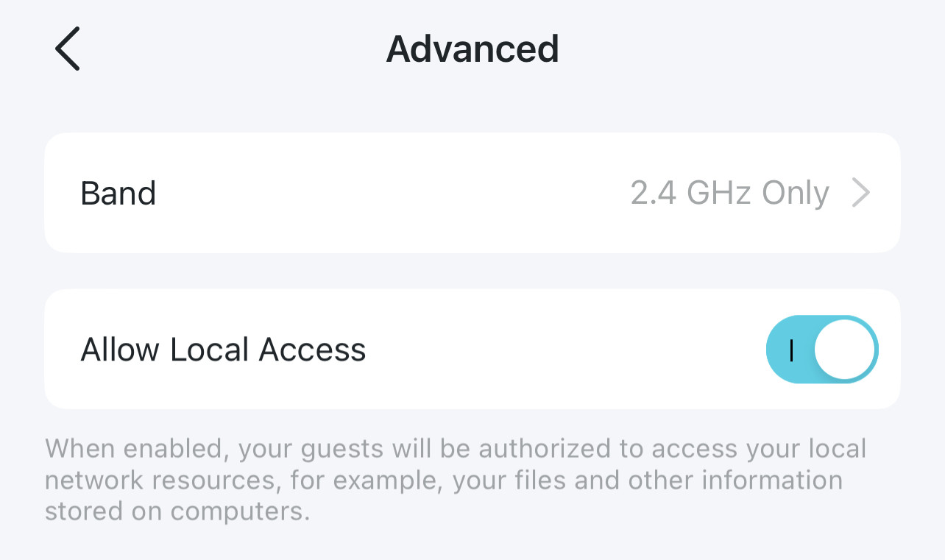
Task: Click the local access description paragraph
Action: [x=456, y=480]
